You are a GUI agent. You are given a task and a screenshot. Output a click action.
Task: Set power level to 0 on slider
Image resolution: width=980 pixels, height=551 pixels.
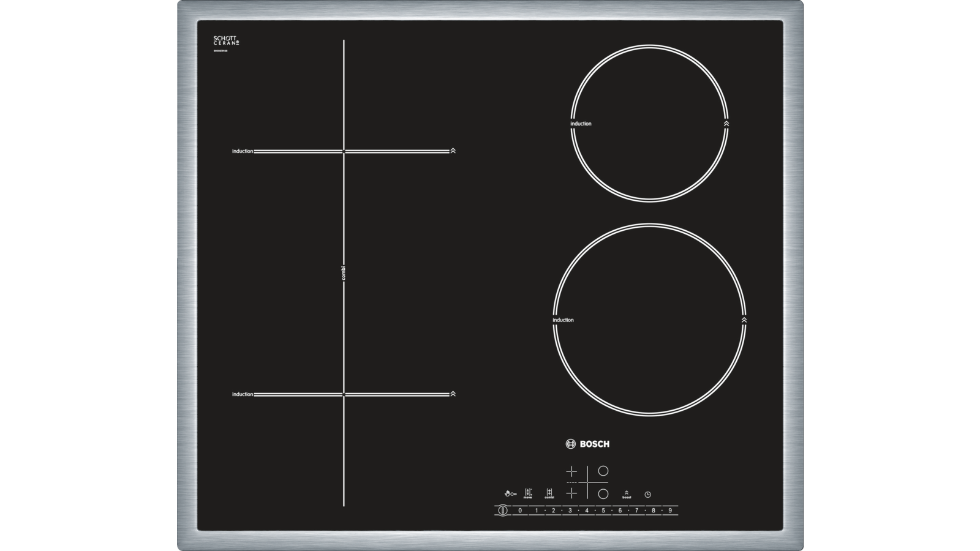coord(520,510)
